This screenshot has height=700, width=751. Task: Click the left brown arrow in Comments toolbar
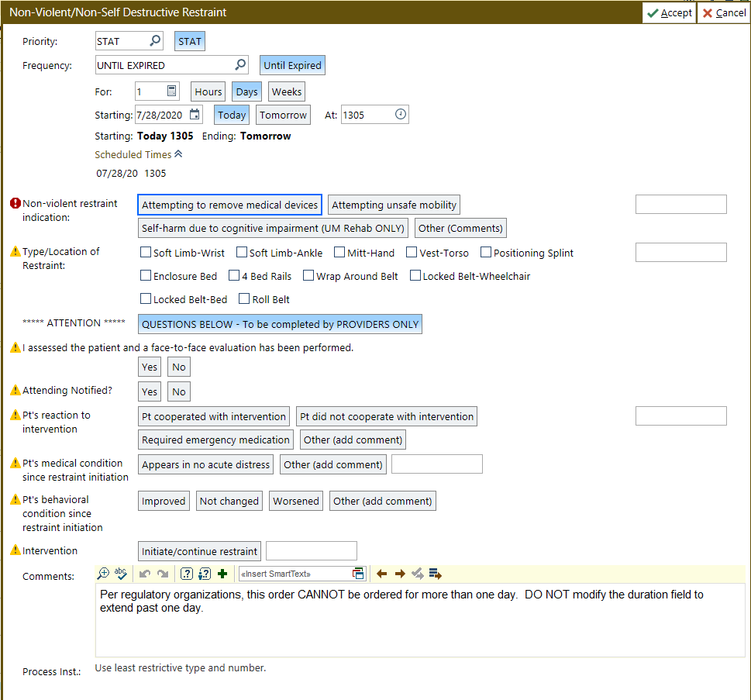pos(382,574)
